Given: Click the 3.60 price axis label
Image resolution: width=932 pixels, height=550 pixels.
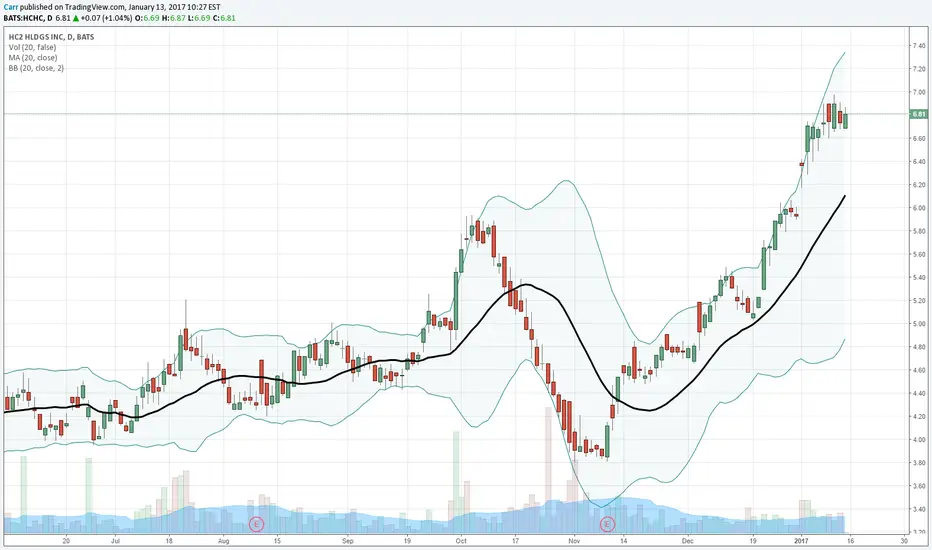Looking at the screenshot, I should pos(918,486).
